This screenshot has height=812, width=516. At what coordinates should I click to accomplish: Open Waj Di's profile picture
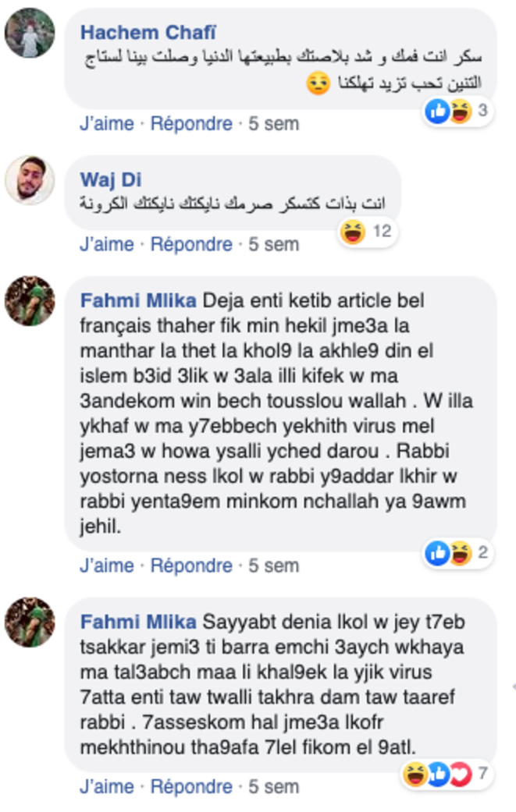tap(30, 179)
